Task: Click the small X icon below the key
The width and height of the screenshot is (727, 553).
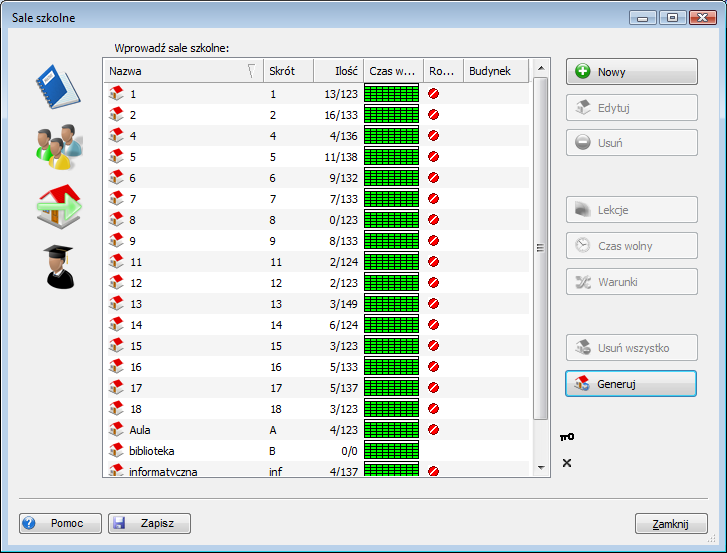Action: pyautogui.click(x=567, y=463)
